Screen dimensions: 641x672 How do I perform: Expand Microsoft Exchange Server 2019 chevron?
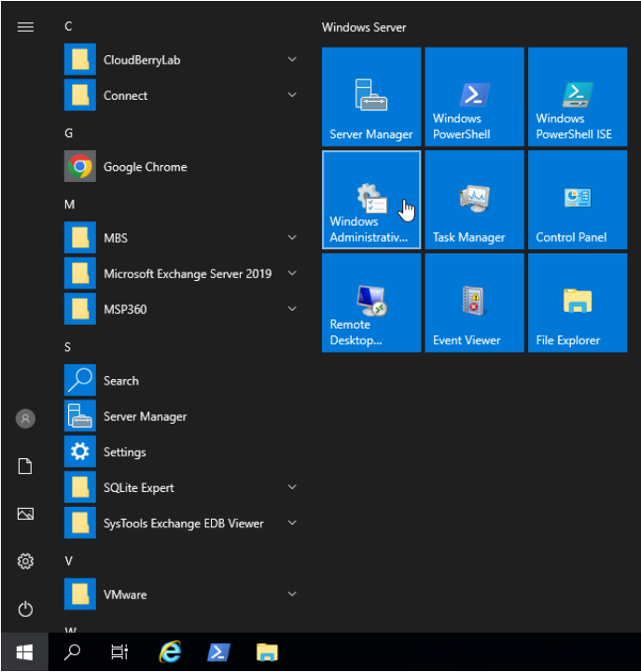[x=292, y=273]
